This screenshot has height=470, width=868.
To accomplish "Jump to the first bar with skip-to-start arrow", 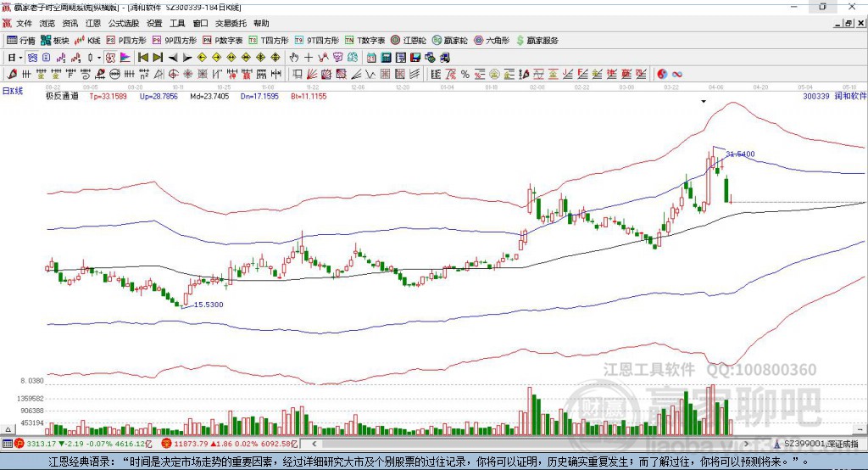I will pyautogui.click(x=143, y=58).
